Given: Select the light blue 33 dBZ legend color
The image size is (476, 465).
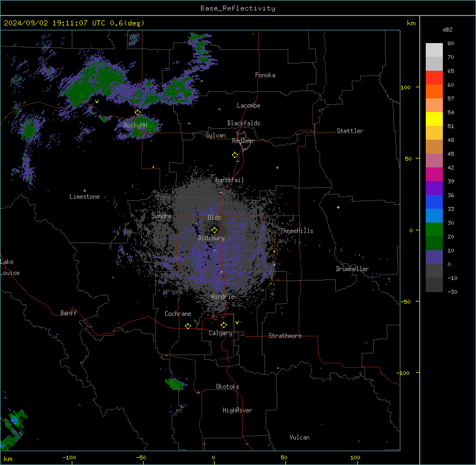Looking at the screenshot, I should pos(434,215).
